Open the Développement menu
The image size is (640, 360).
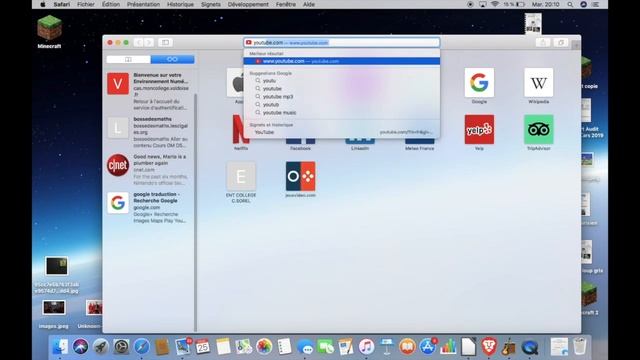[x=248, y=4]
